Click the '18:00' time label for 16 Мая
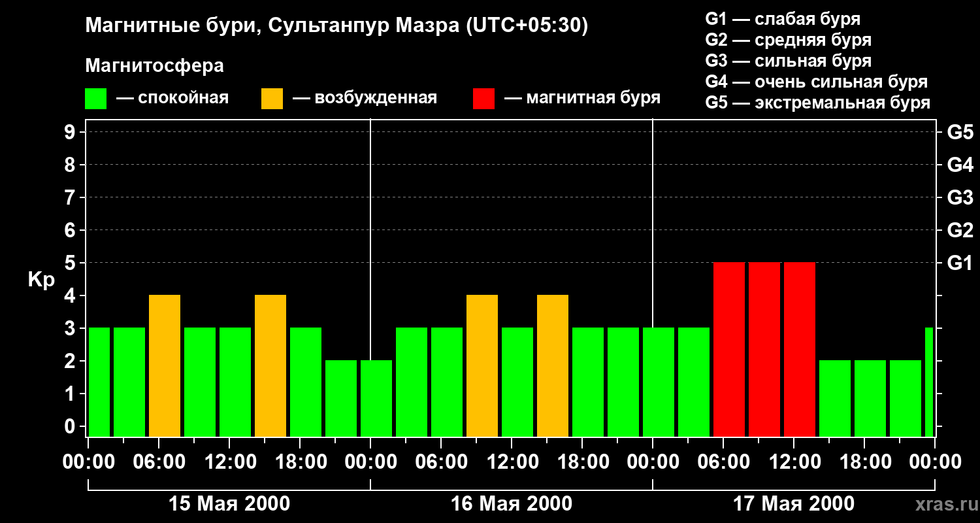Viewport: 980px width, 523px height. (x=582, y=462)
